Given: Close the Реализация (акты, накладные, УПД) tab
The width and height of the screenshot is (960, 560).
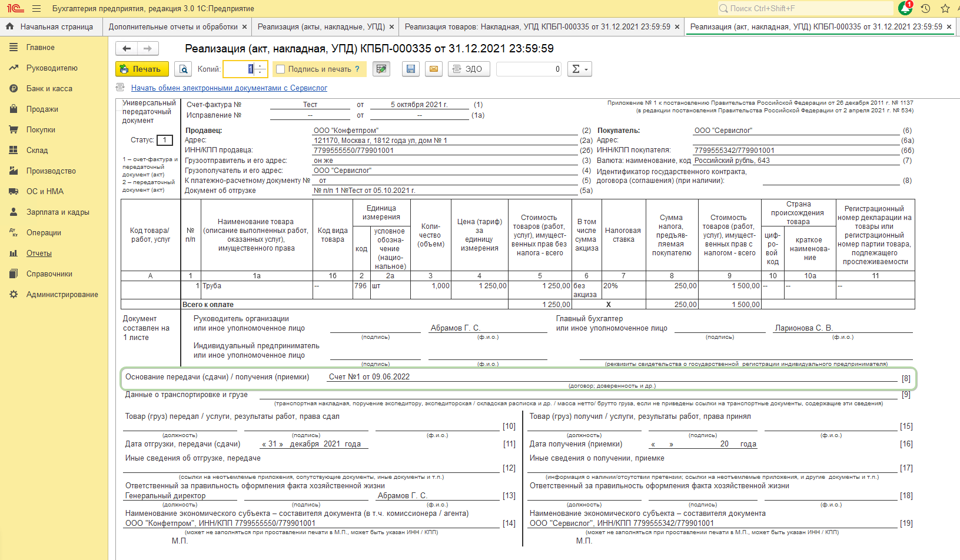Looking at the screenshot, I should coord(391,27).
